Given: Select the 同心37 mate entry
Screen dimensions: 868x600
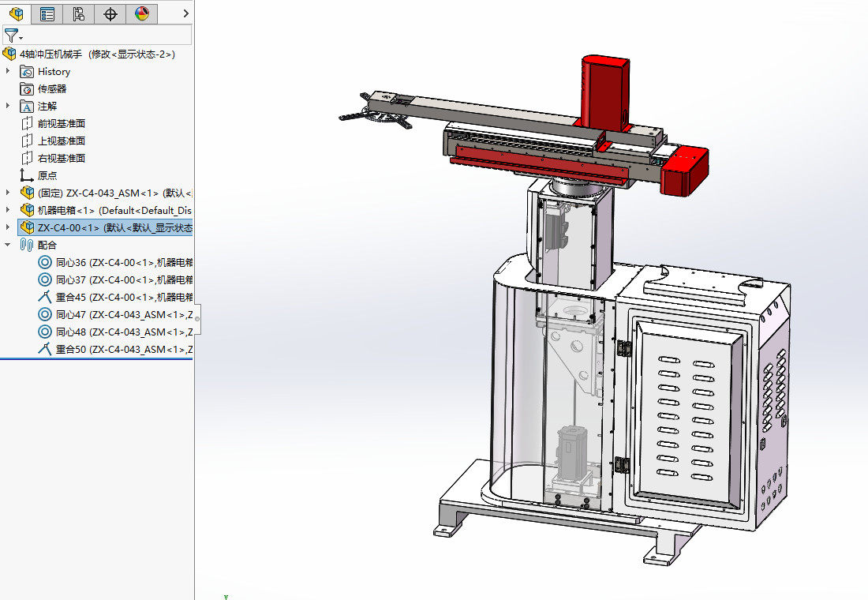Looking at the screenshot, I should pos(124,279).
